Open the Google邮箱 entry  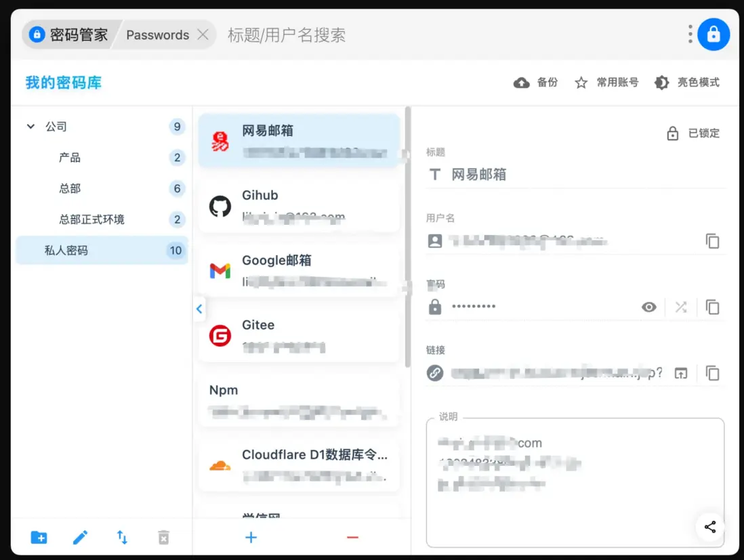(x=299, y=270)
